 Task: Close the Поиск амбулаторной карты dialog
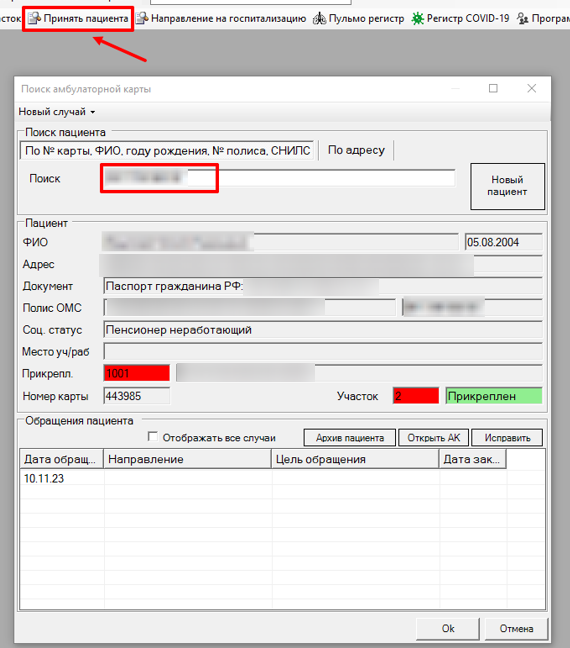coord(532,88)
